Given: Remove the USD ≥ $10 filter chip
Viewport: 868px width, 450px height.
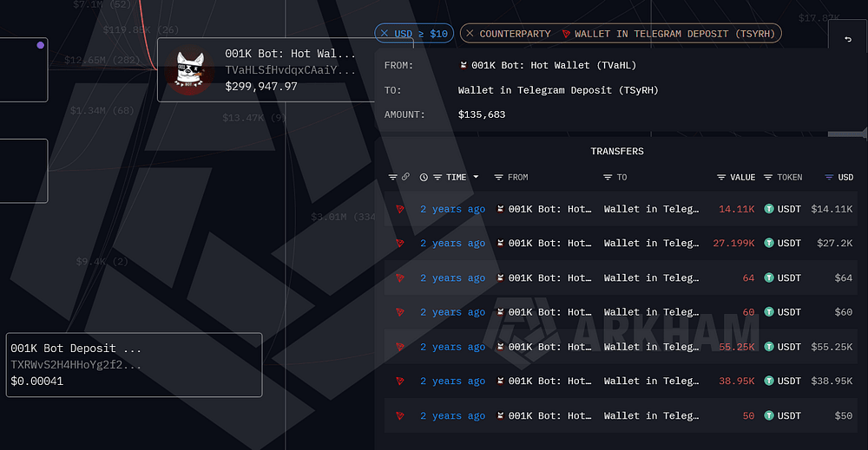Looking at the screenshot, I should [385, 34].
